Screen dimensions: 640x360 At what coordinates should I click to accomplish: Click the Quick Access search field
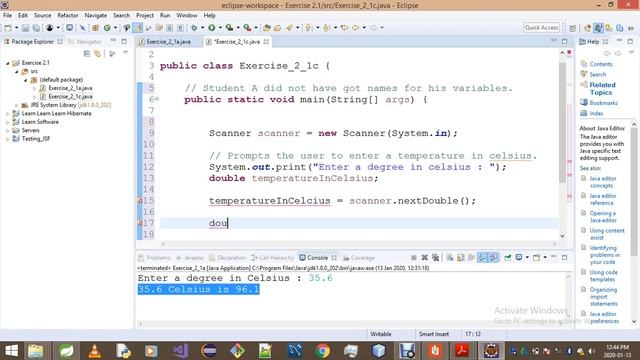tap(541, 27)
